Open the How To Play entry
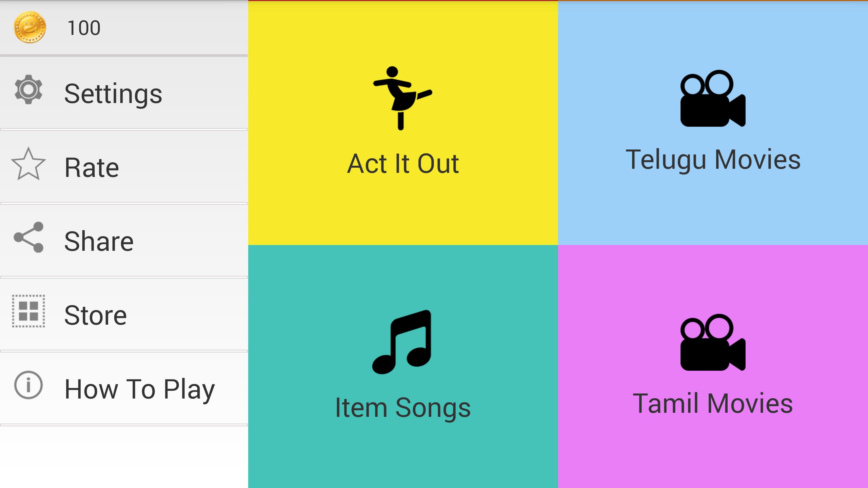 click(x=140, y=389)
